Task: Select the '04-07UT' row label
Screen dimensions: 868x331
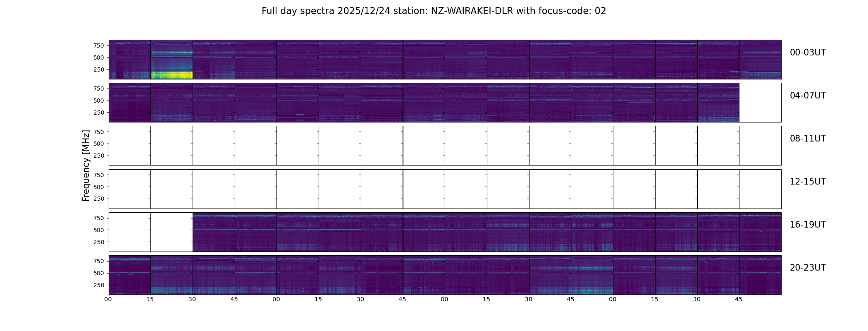Action: pos(808,96)
